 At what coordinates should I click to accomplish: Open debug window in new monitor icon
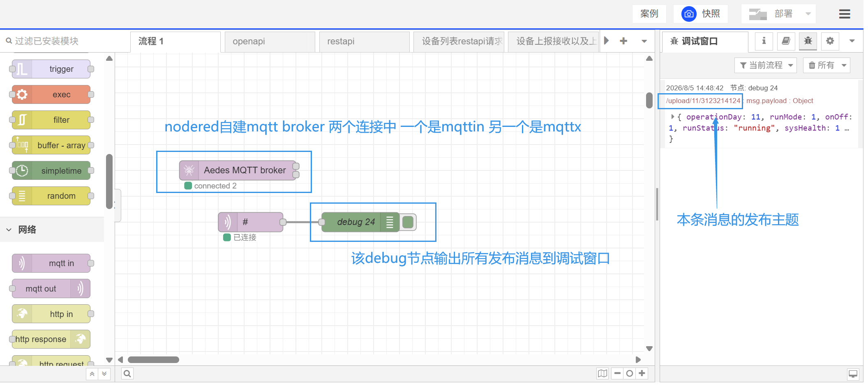tap(853, 374)
